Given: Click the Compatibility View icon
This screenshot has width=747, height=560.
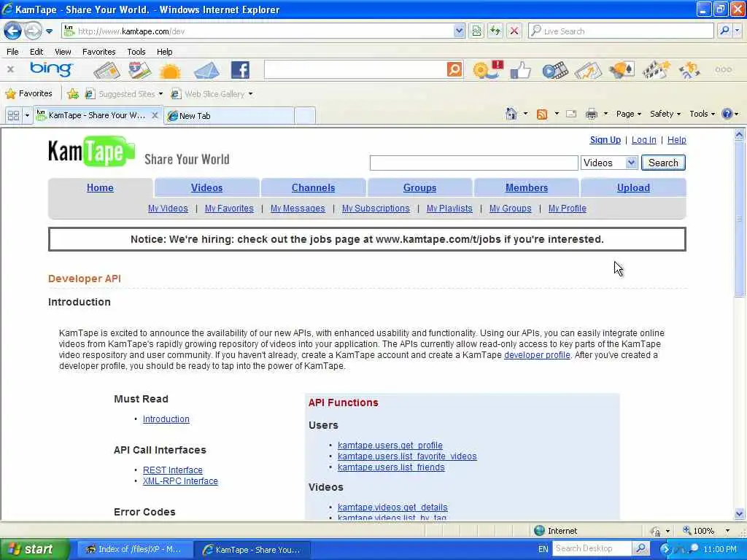Looking at the screenshot, I should coord(476,31).
